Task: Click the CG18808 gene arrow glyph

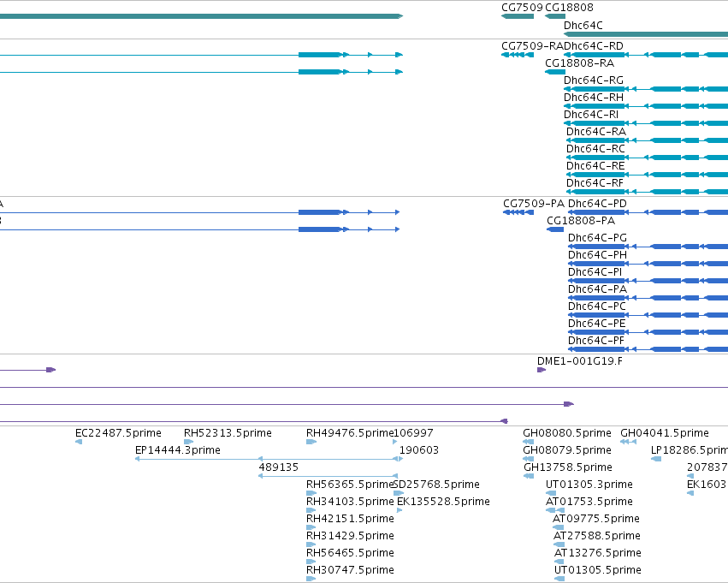Action: point(555,16)
